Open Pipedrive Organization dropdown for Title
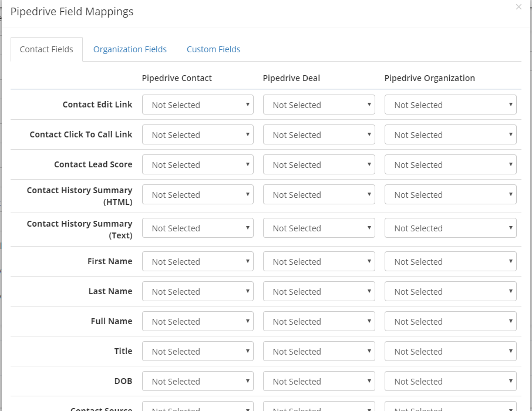Image resolution: width=532 pixels, height=411 pixels. click(450, 351)
